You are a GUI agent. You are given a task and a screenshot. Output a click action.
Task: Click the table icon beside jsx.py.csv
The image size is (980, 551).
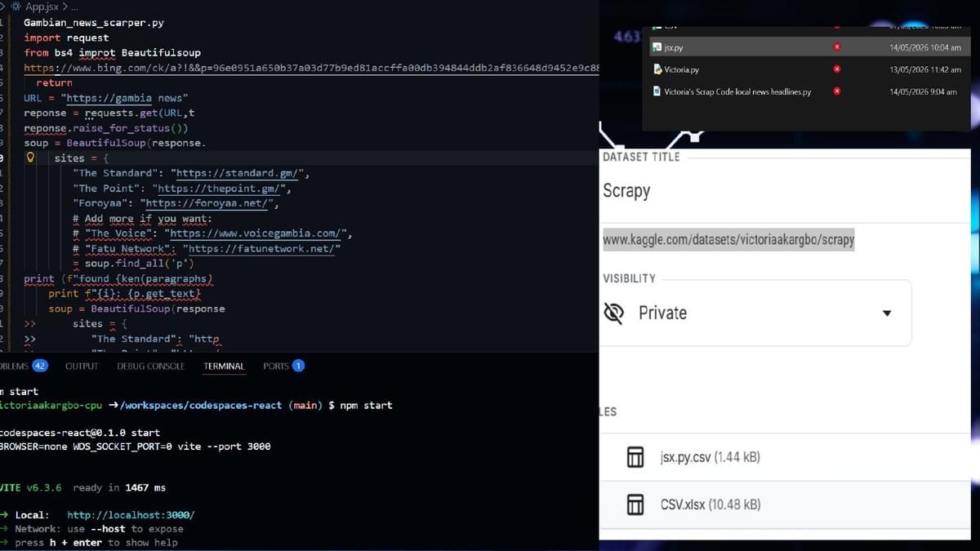[635, 457]
